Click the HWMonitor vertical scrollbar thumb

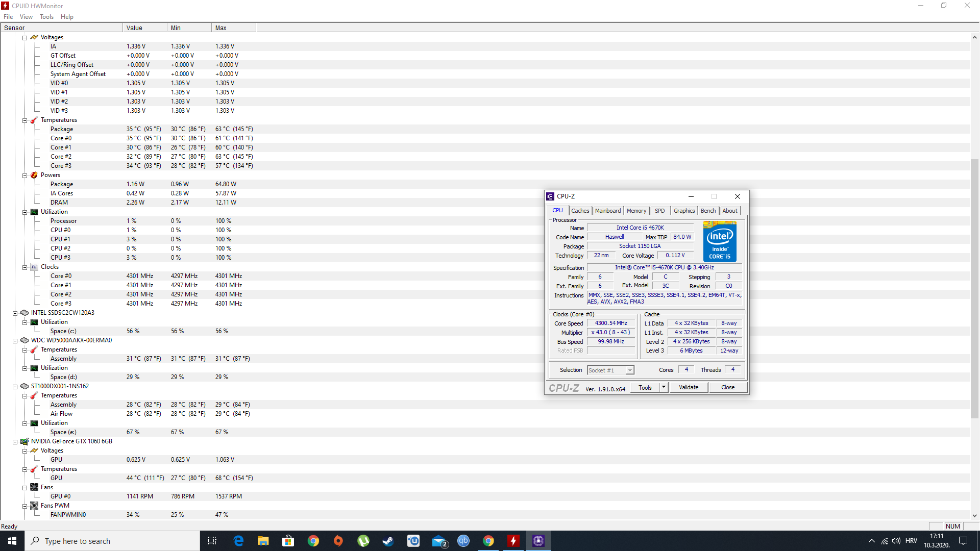tap(974, 288)
